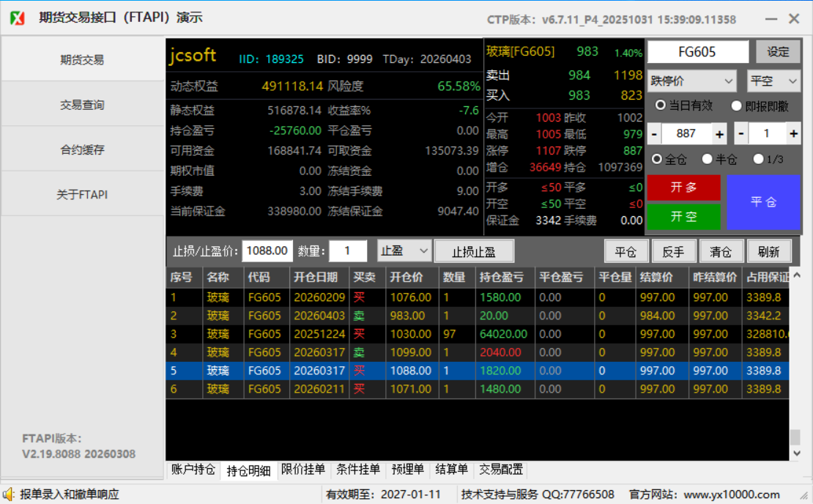Image resolution: width=813 pixels, height=504 pixels.
Task: Choose the 半仓 position size option
Action: 707,159
